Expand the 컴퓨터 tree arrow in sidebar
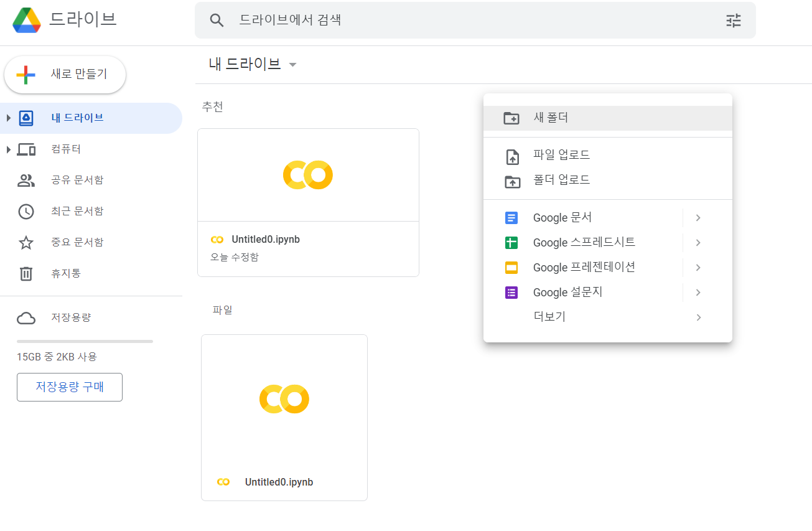This screenshot has height=531, width=812. click(8, 149)
